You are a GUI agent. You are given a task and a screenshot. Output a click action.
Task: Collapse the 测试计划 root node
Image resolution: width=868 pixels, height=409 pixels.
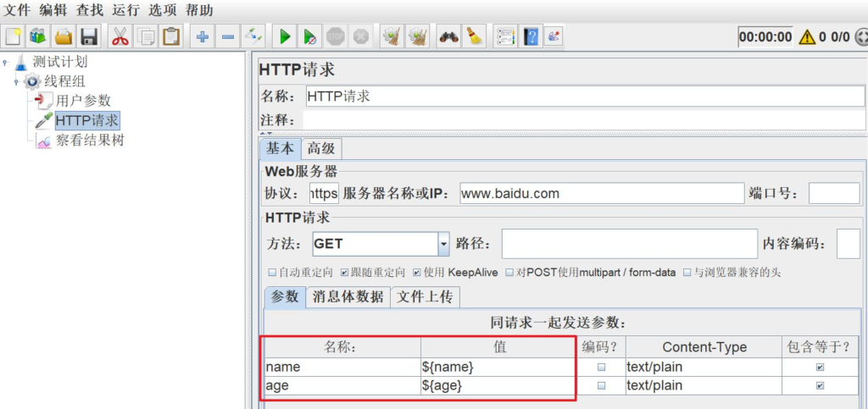pos(5,62)
